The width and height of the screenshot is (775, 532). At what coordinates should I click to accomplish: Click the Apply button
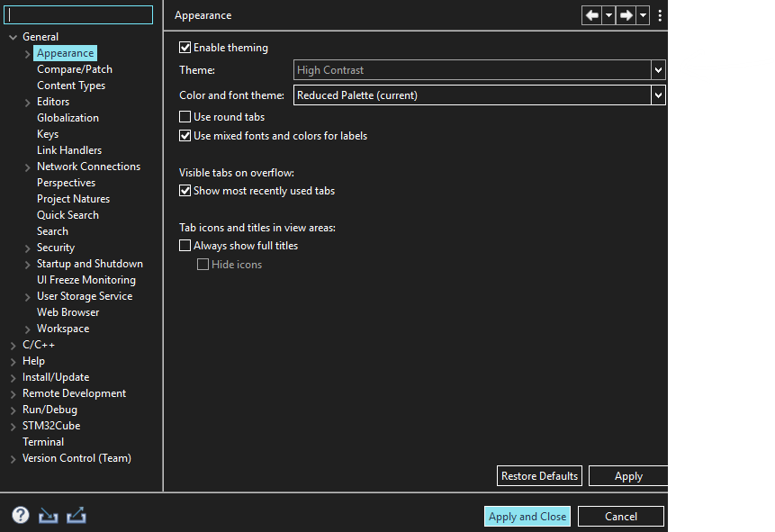[x=627, y=475]
